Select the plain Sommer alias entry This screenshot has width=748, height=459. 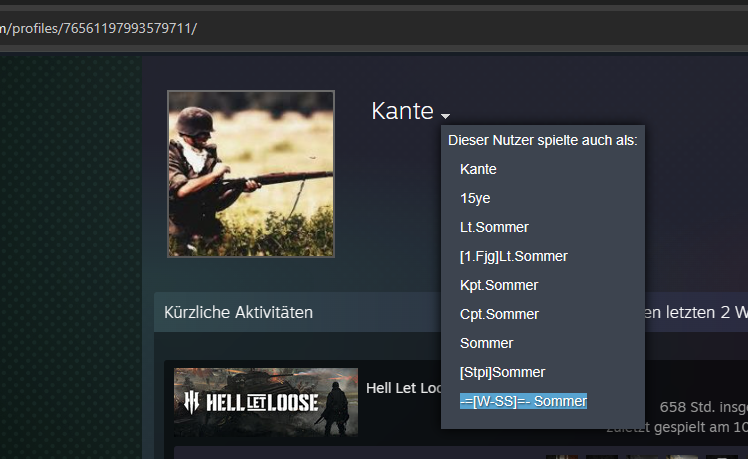pos(487,344)
